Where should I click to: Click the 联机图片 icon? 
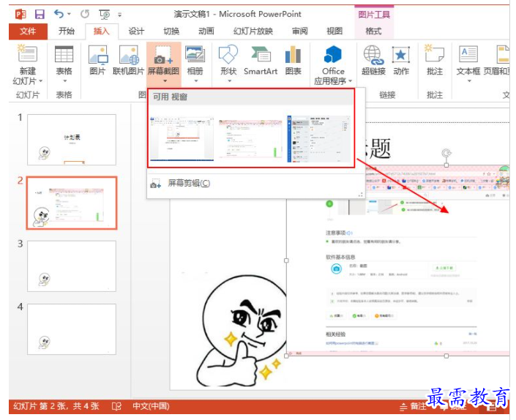[x=129, y=55]
